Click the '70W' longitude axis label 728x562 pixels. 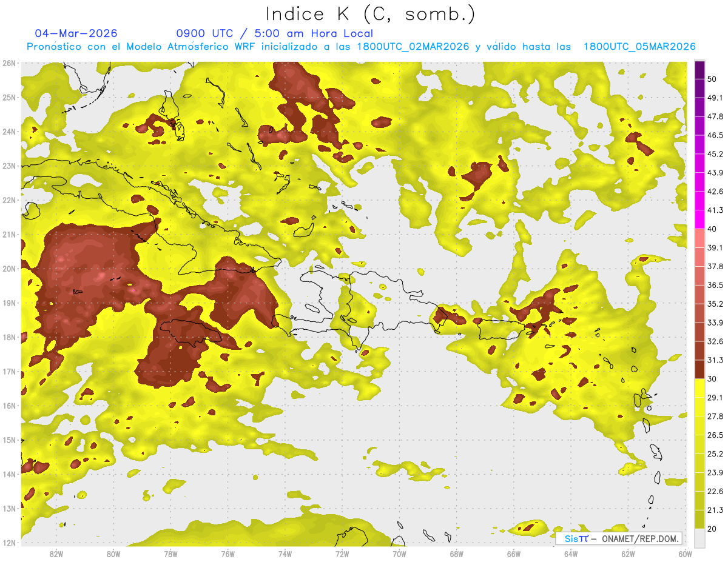coord(399,554)
